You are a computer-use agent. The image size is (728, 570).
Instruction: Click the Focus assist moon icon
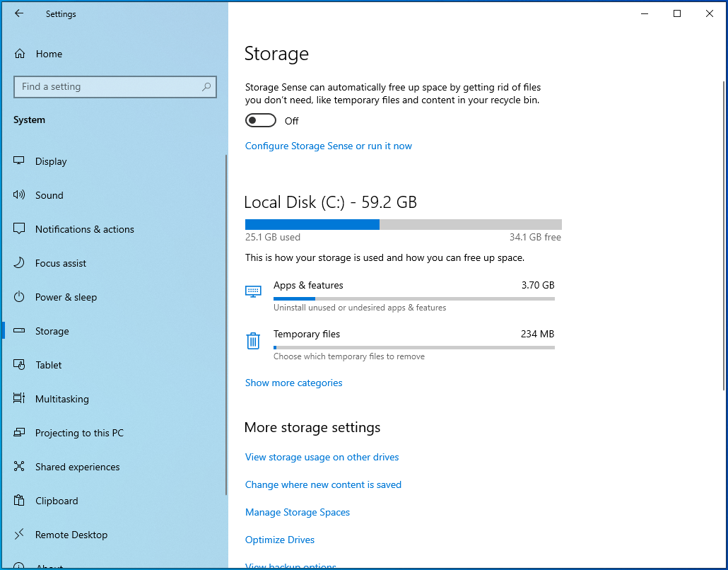(x=20, y=263)
